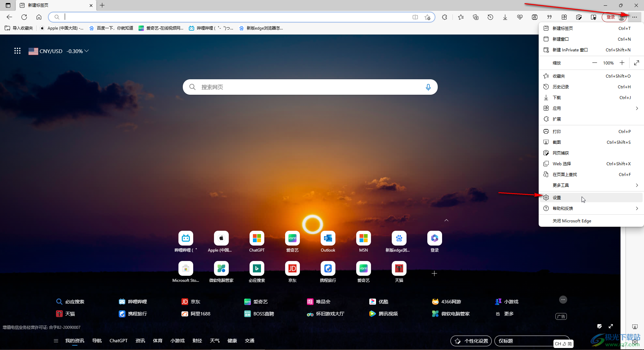Close the 新建标签页 tab
The width and height of the screenshot is (644, 350).
[x=91, y=5]
